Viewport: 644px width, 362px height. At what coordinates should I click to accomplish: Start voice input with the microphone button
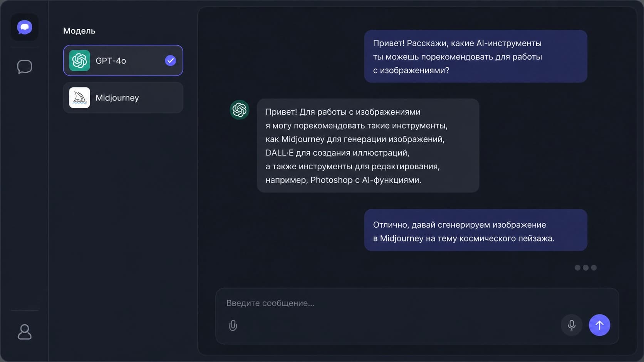pyautogui.click(x=572, y=325)
